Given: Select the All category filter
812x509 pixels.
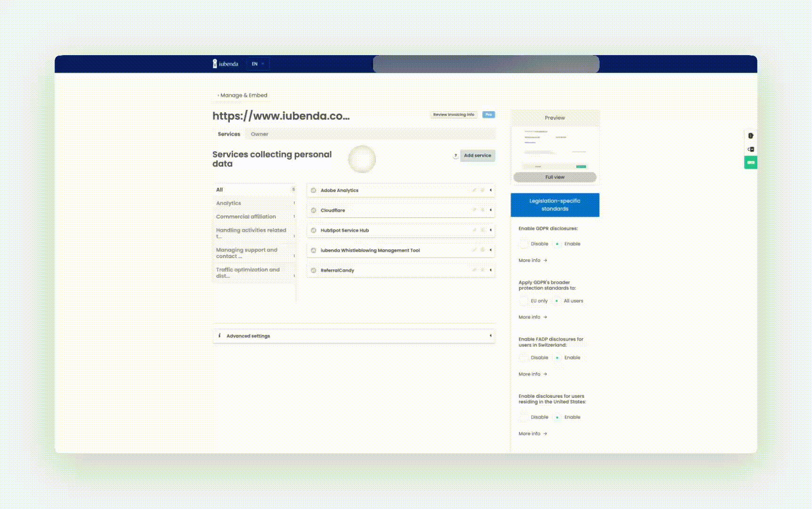Looking at the screenshot, I should [x=255, y=189].
